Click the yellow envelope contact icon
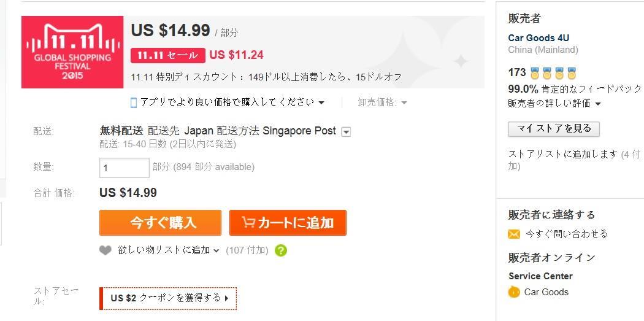The height and width of the screenshot is (321, 644). tap(514, 234)
